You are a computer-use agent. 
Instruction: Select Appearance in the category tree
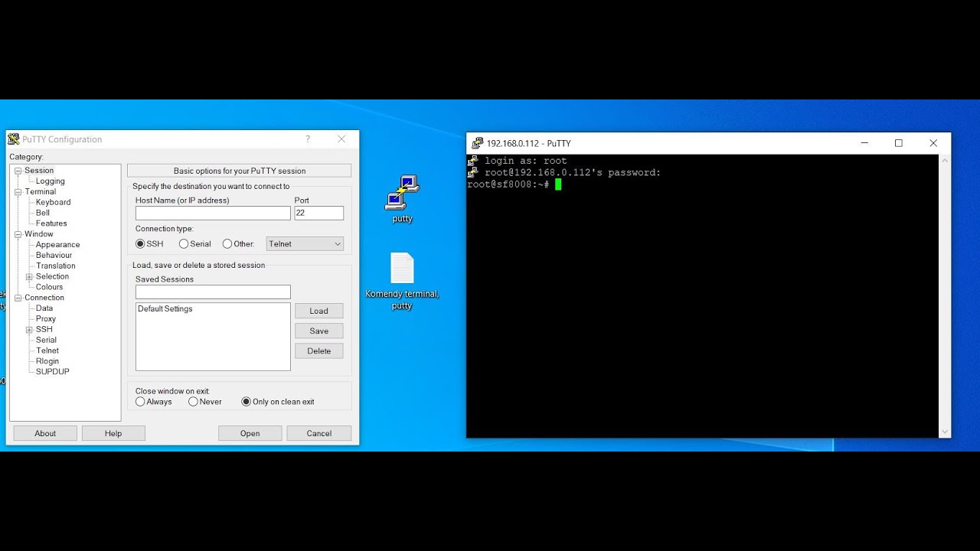[58, 245]
